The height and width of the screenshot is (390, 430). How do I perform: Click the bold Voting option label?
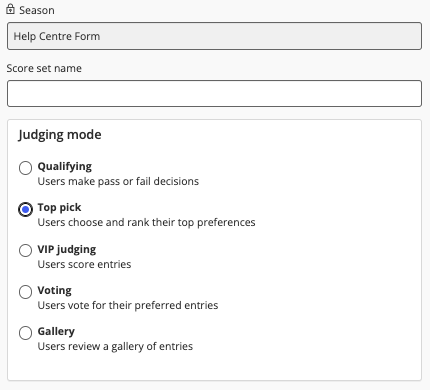tap(54, 290)
